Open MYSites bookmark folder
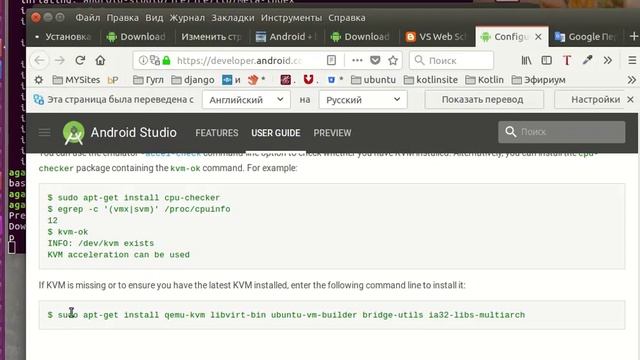 pyautogui.click(x=77, y=80)
